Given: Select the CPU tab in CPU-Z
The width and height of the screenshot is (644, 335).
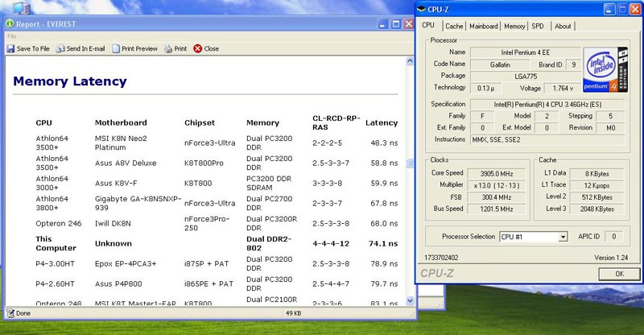Looking at the screenshot, I should point(428,25).
